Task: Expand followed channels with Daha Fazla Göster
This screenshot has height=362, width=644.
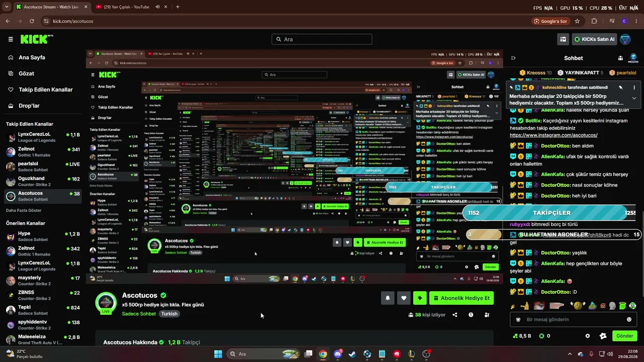Action: coord(24,210)
